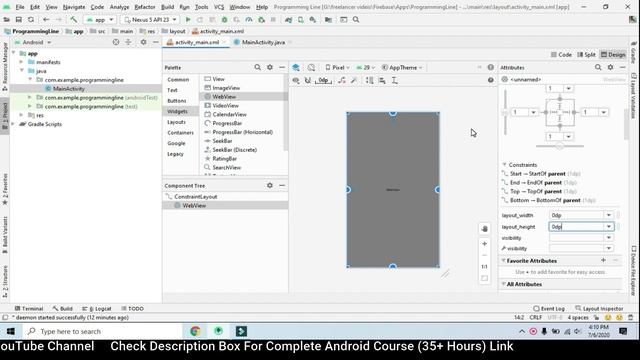Open the File menu
This screenshot has height=360, width=640.
20,7
